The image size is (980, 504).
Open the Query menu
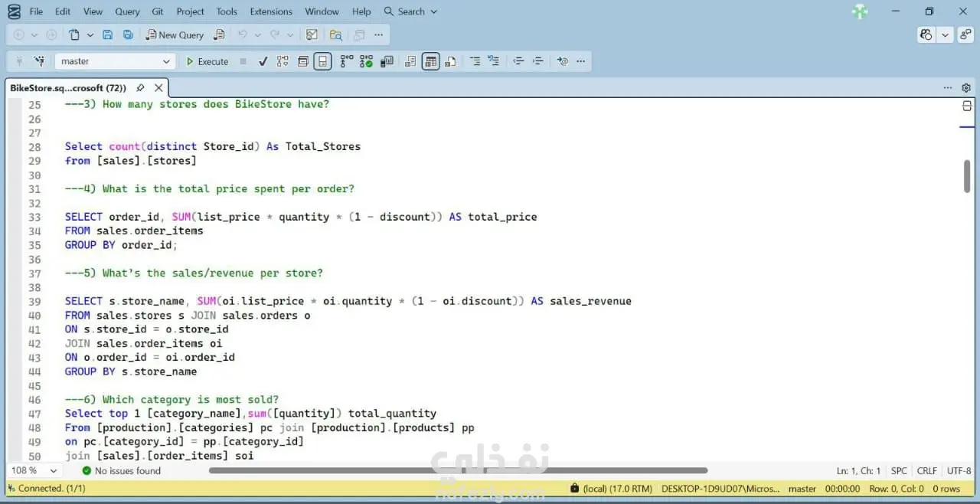pos(127,11)
